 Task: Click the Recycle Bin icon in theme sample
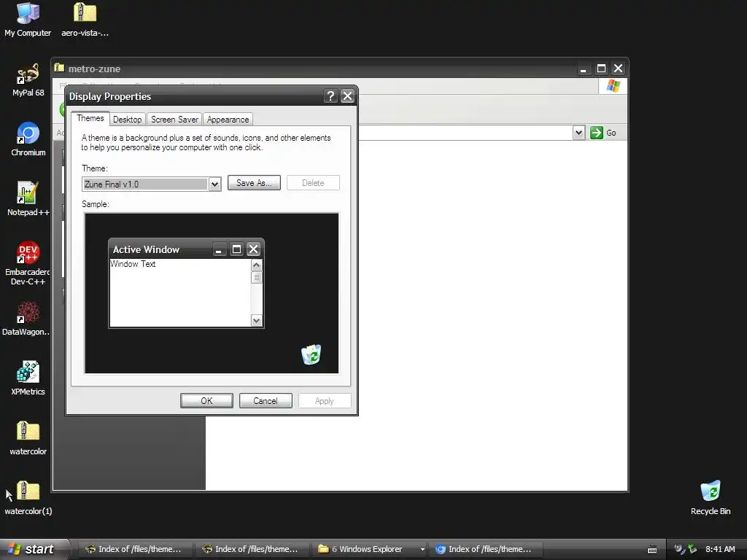[x=311, y=355]
